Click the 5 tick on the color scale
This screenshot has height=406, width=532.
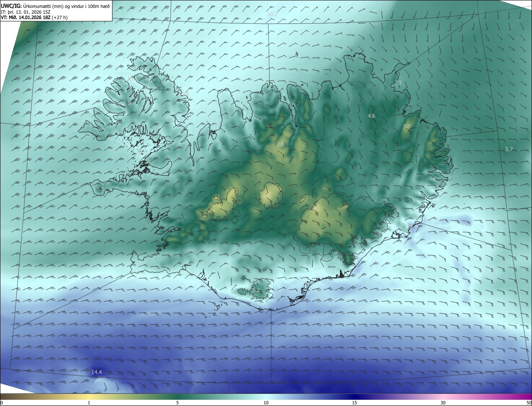pos(177,403)
